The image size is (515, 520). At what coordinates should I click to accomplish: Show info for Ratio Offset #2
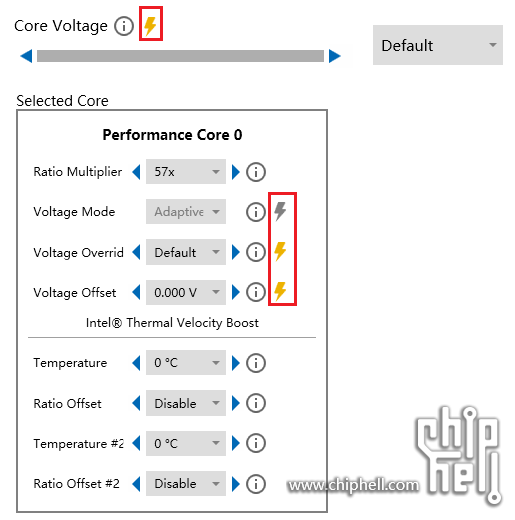pos(256,484)
